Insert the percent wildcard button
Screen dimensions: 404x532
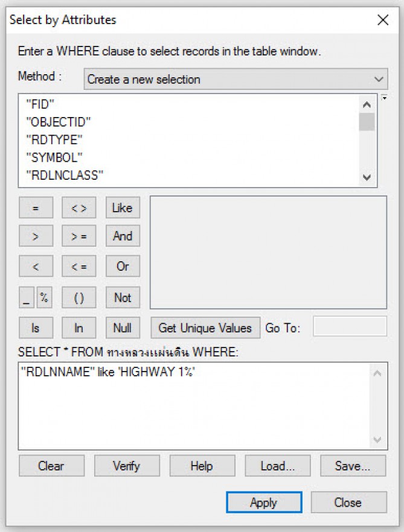click(44, 297)
